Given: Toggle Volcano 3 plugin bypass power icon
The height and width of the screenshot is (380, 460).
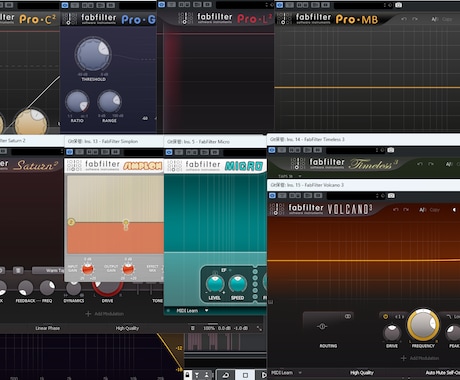Looking at the screenshot, I should tap(272, 195).
